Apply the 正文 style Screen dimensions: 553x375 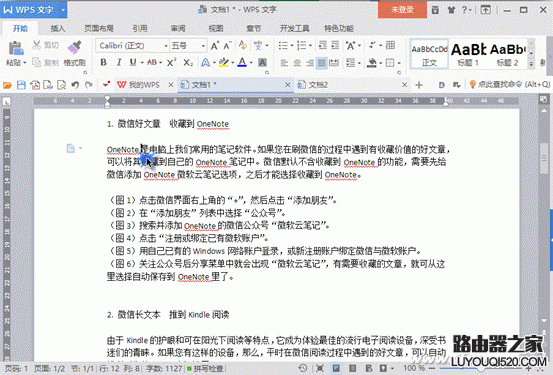[x=429, y=55]
